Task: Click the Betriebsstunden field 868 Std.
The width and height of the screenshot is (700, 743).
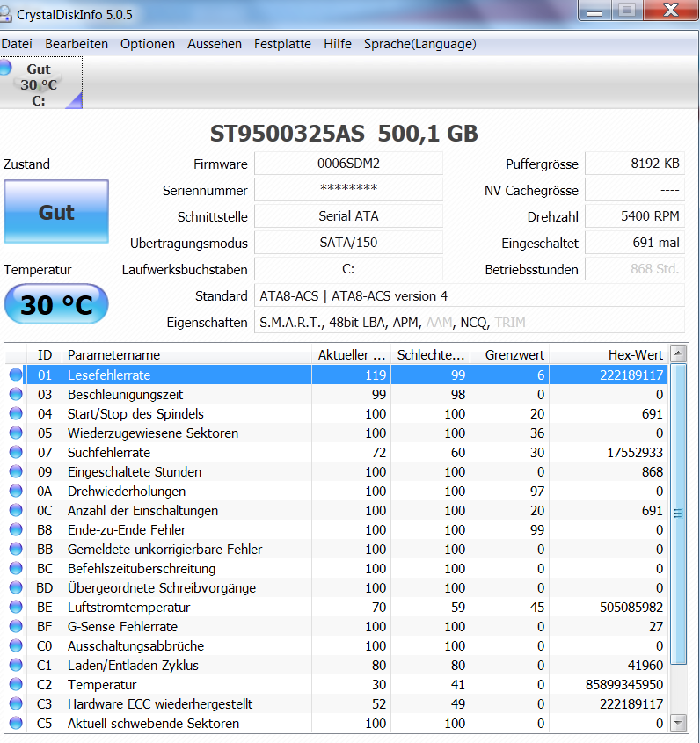Action: 635,269
